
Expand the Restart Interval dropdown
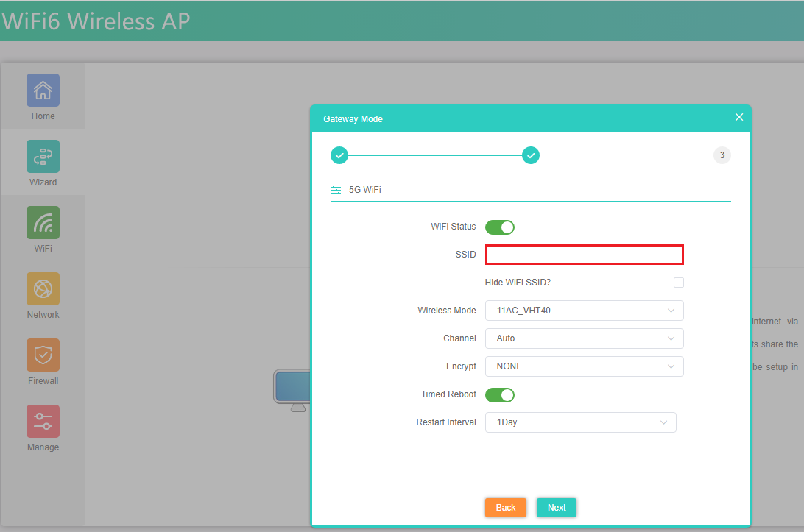580,422
